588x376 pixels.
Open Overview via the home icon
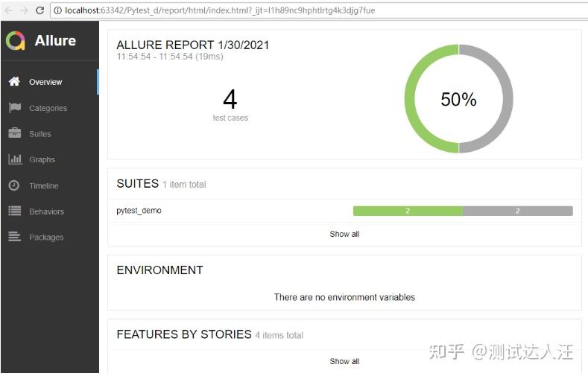14,81
